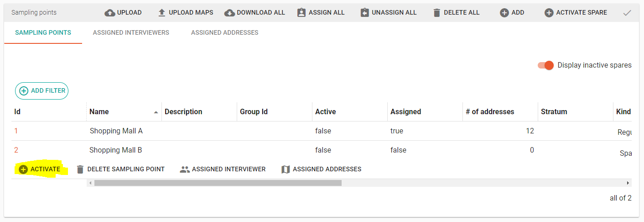Click the Activate Spare plus icon
The height and width of the screenshot is (222, 644).
click(x=549, y=13)
